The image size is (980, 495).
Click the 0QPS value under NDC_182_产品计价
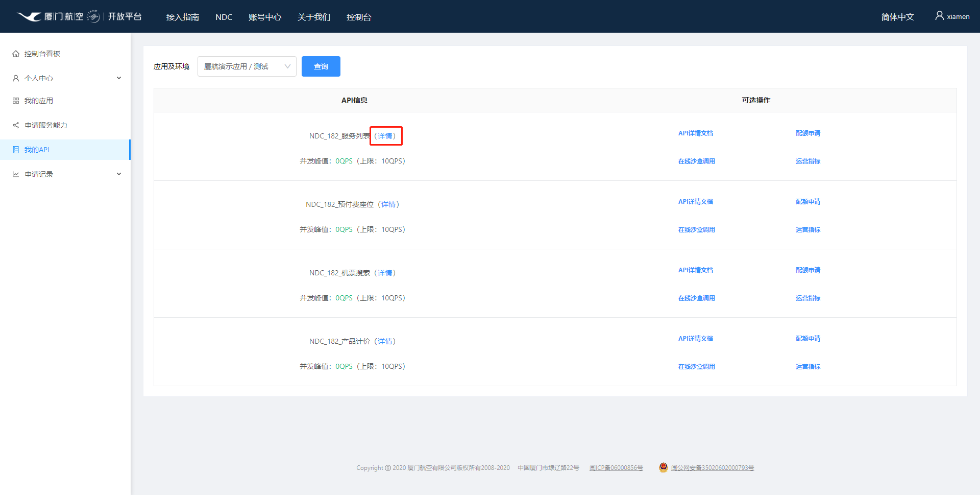pos(344,366)
